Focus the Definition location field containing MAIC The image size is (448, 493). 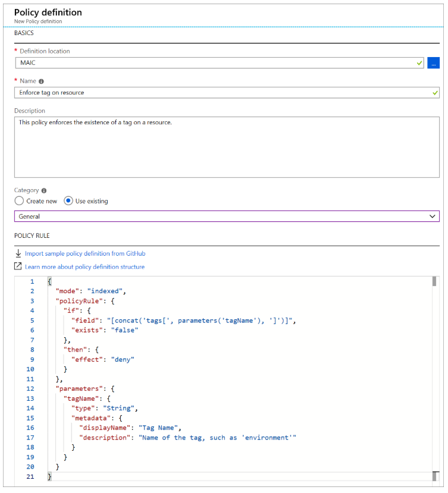(220, 63)
